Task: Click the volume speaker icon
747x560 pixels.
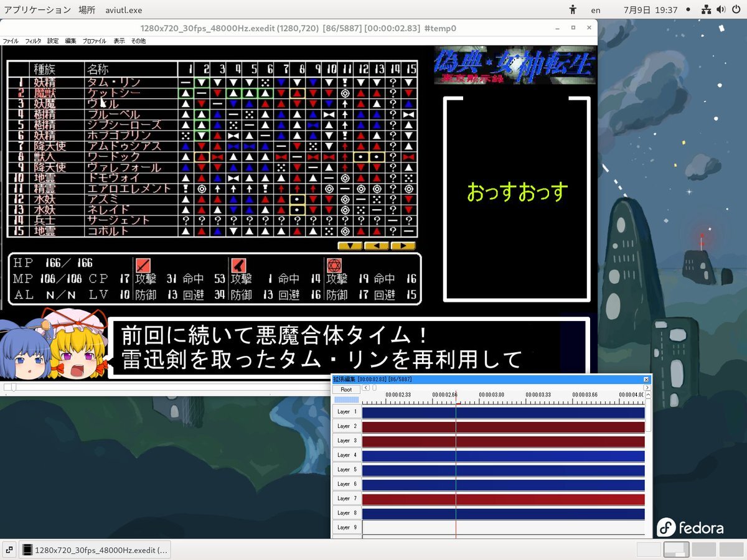Action: (720, 10)
